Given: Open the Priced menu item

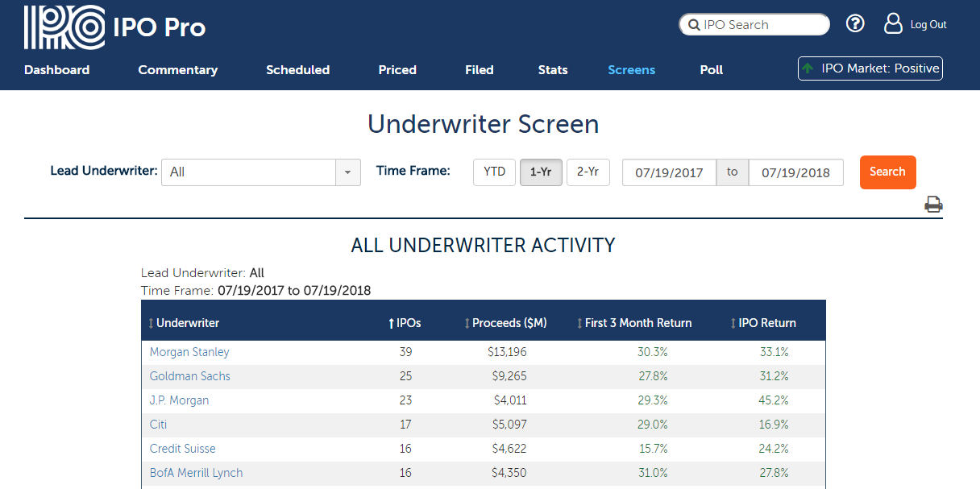Looking at the screenshot, I should pos(397,70).
